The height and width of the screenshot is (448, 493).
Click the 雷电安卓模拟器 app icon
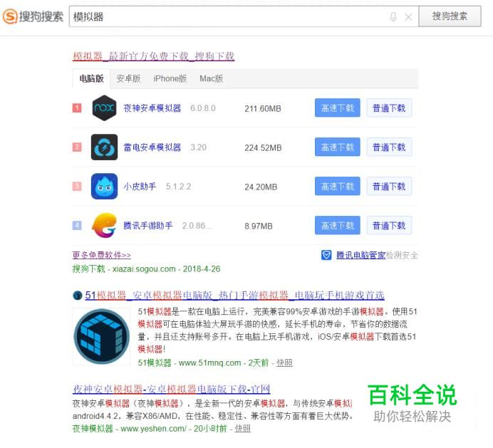(104, 147)
